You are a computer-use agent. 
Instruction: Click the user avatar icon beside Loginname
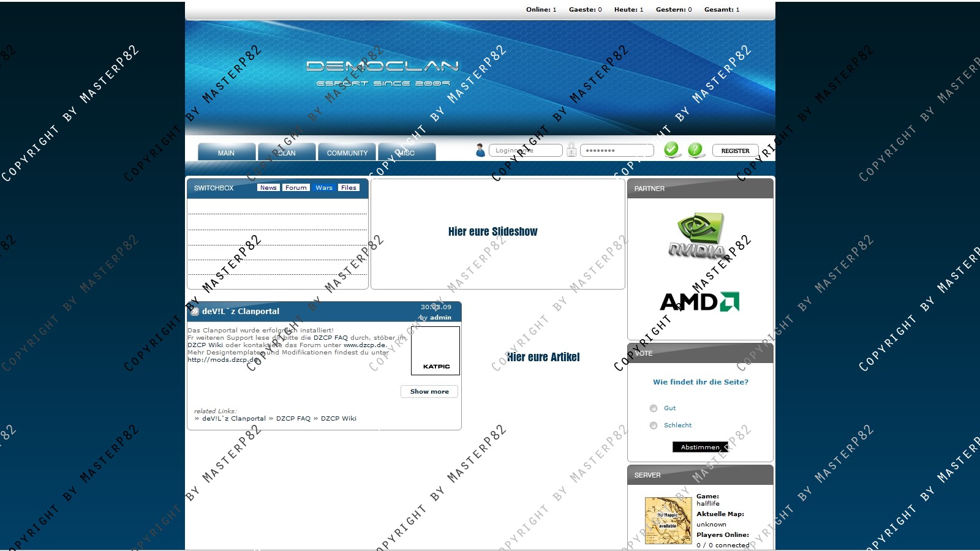[x=480, y=150]
